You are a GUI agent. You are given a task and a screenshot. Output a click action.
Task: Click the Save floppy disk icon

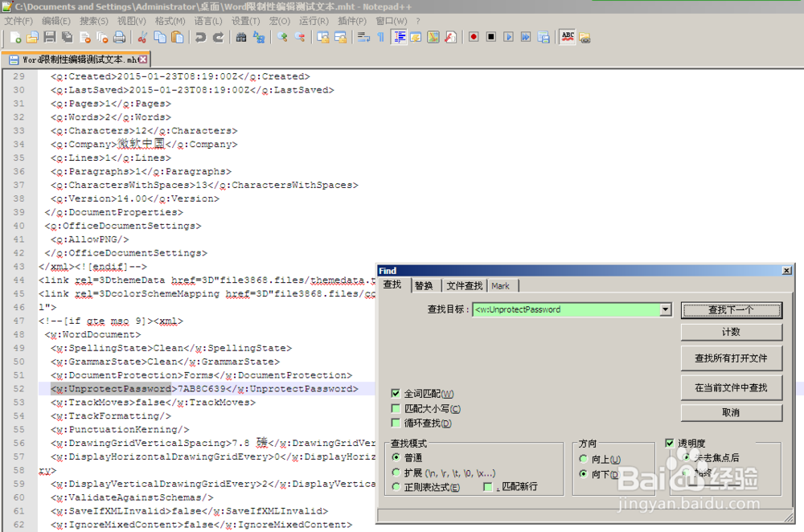pos(50,38)
